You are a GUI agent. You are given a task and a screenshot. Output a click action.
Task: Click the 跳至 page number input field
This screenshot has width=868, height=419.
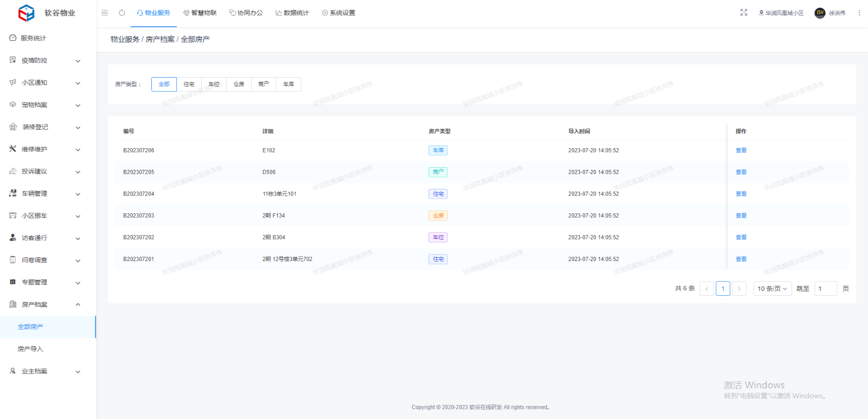click(825, 289)
